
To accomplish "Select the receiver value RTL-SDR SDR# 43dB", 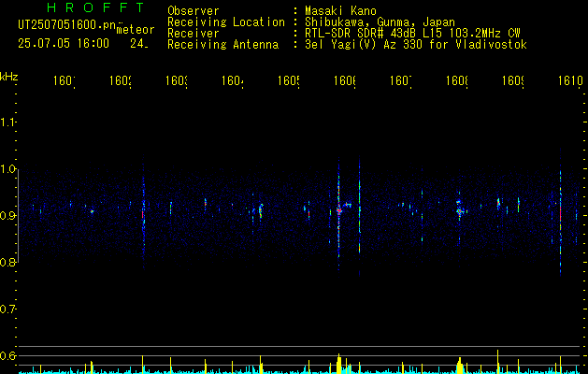I will pos(362,34).
